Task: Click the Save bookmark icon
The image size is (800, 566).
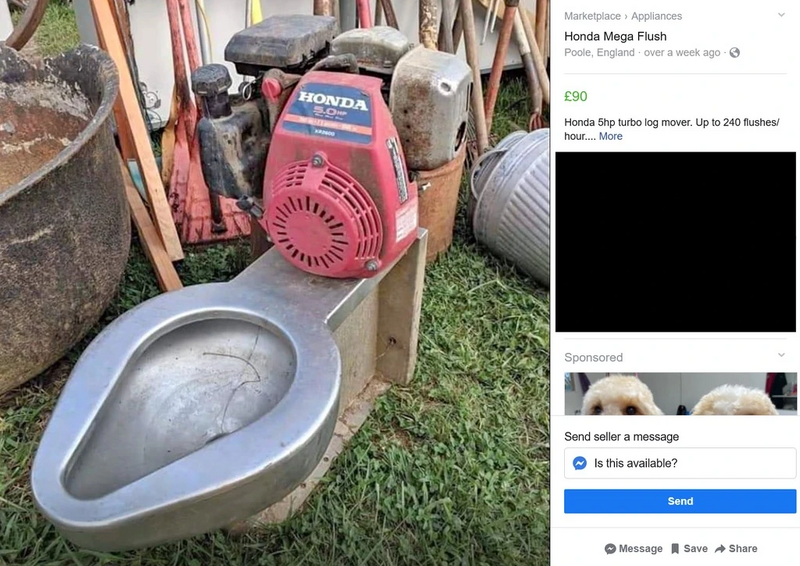Action: coord(675,549)
